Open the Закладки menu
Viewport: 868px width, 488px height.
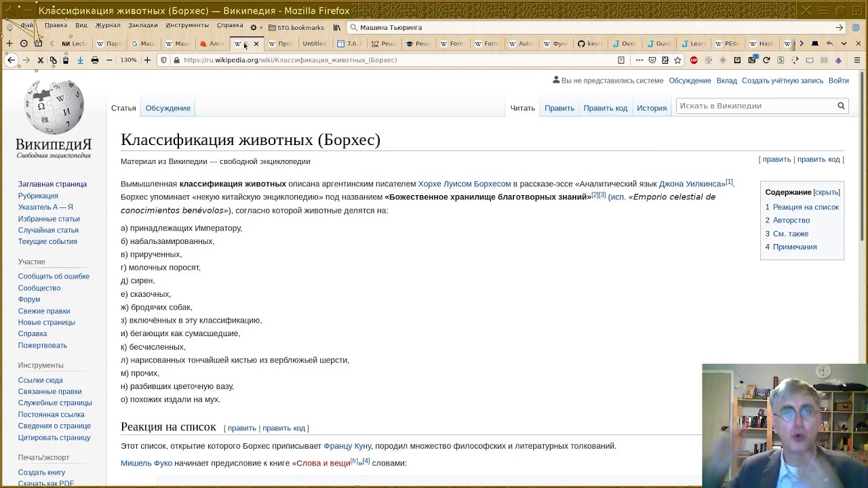143,25
